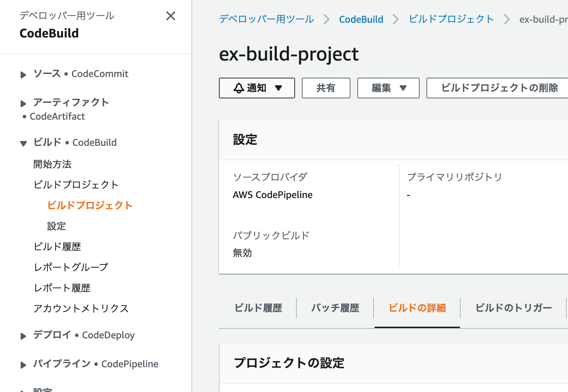Click the プライマリリポジトリ label
568x392 pixels.
tap(455, 177)
